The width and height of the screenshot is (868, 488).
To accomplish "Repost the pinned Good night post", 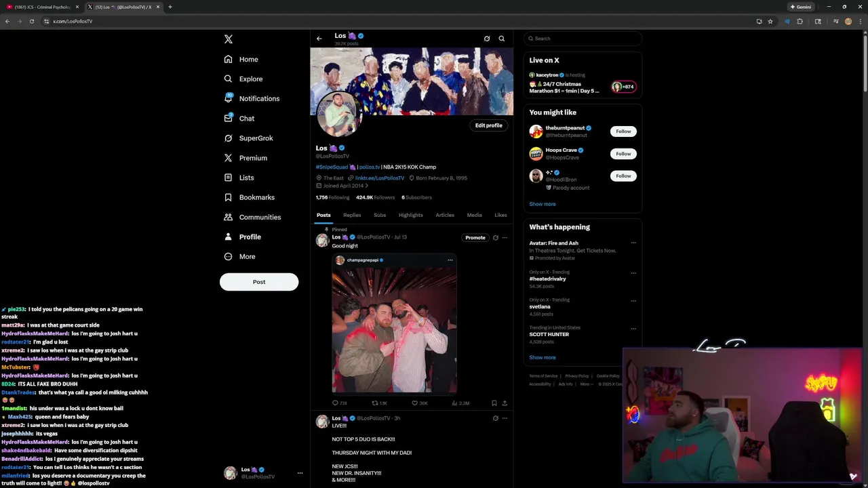I will [379, 403].
